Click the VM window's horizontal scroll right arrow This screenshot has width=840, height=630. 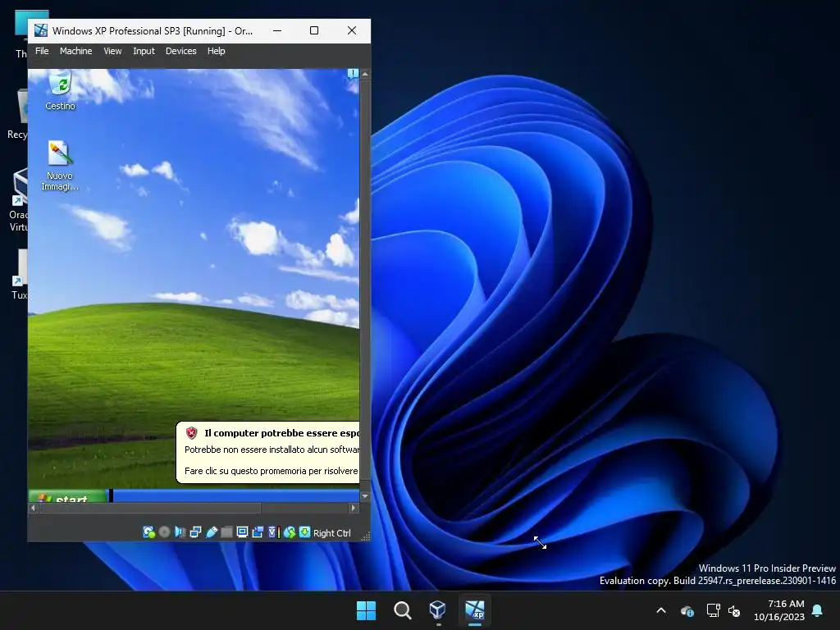tap(353, 508)
